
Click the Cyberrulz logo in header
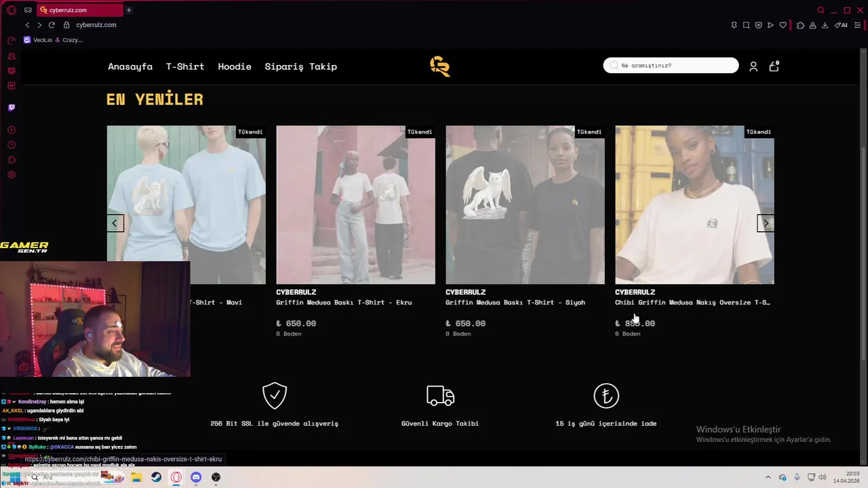(x=440, y=66)
